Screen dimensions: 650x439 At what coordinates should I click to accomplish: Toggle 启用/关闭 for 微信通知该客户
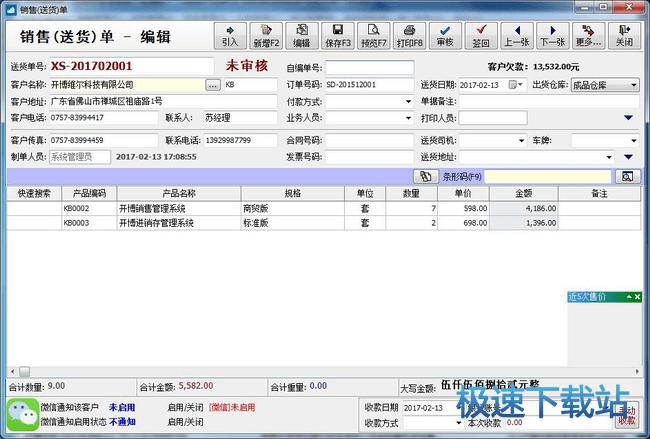pos(183,408)
